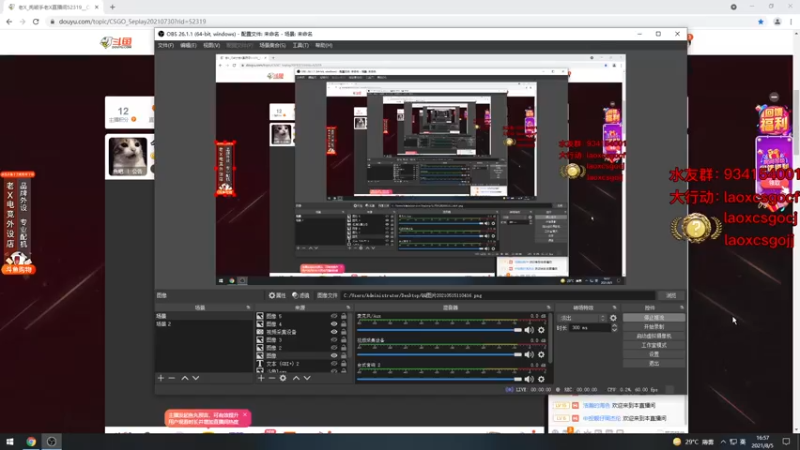
Task: Remove selected source with minus icon
Action: [x=271, y=378]
